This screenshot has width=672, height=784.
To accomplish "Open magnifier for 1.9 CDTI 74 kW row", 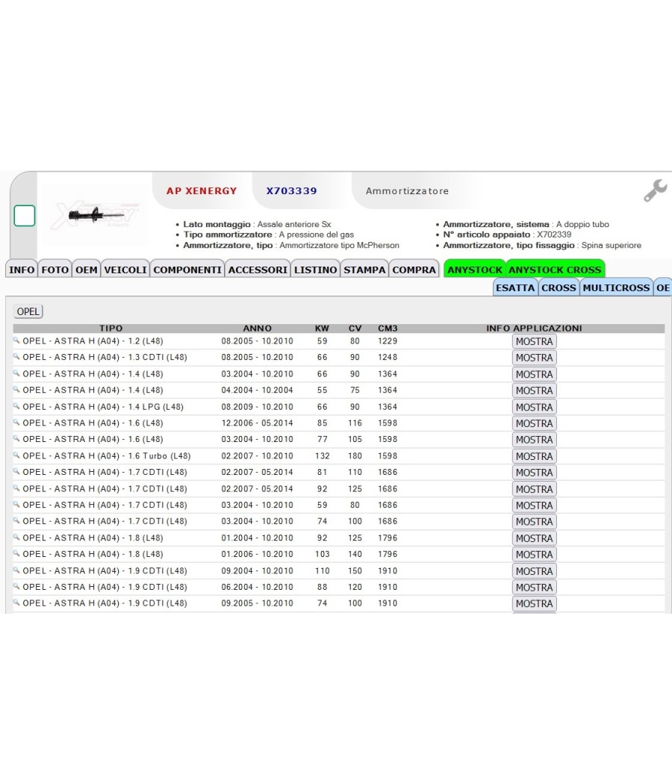I will click(x=16, y=603).
